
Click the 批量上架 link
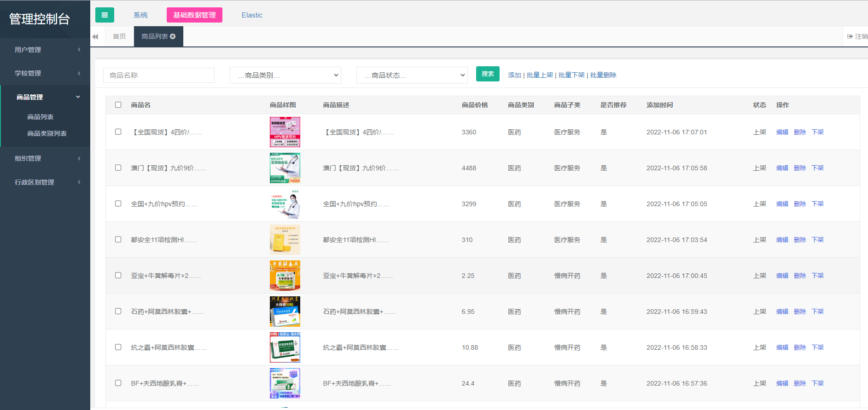[540, 75]
